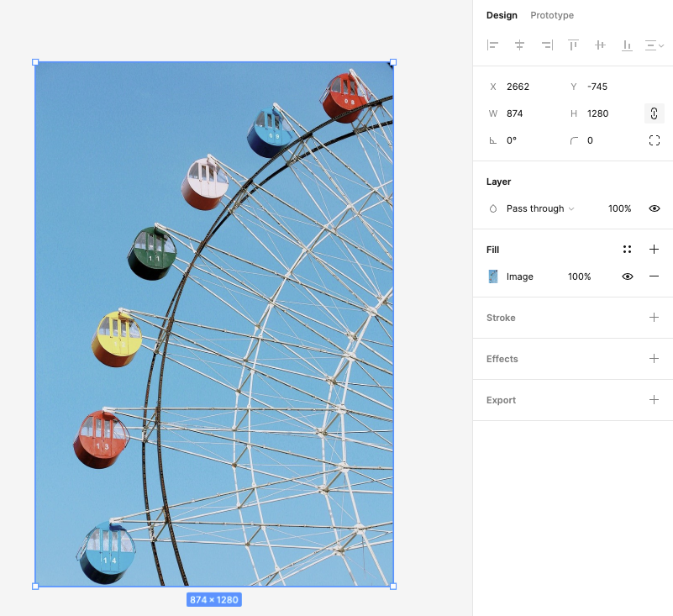This screenshot has height=616, width=673.
Task: Add an export setting
Action: point(654,400)
